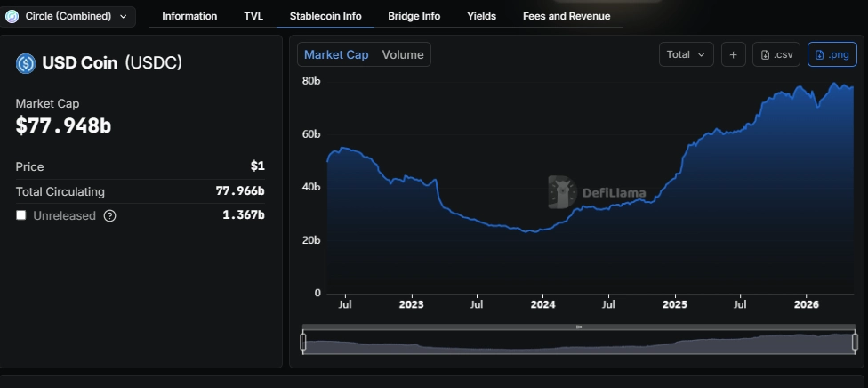Click the plus add-chart button

click(734, 54)
